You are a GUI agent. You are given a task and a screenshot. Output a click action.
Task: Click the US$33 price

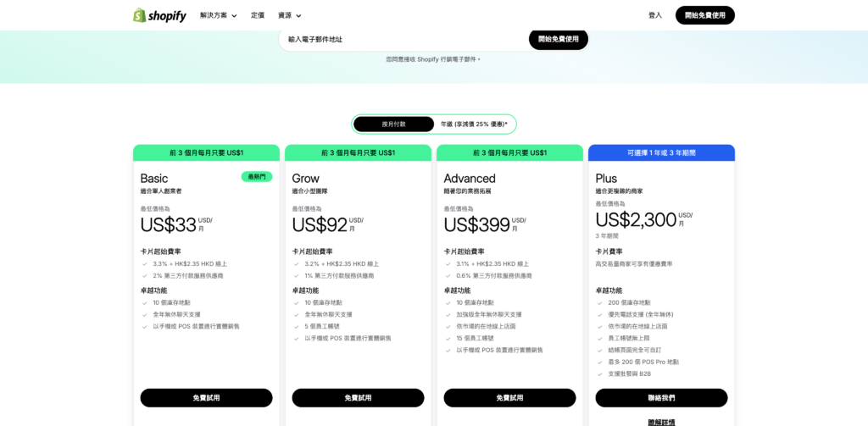coord(169,224)
